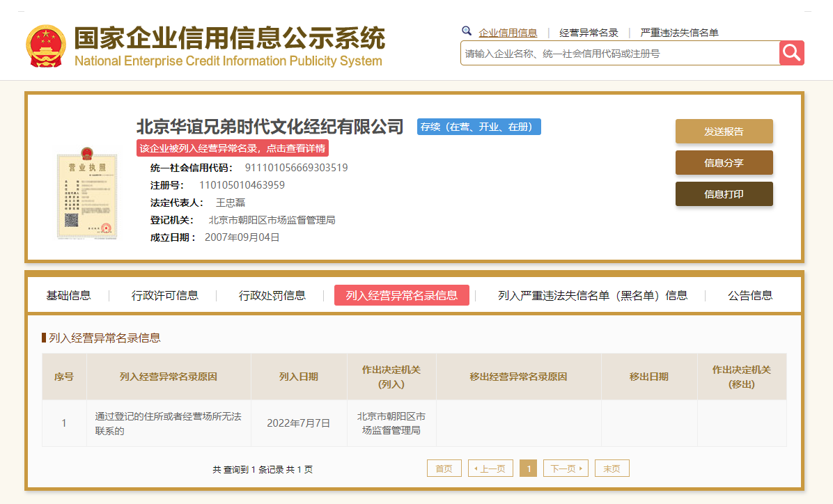Jump to last page with 末页
Viewport: 833px width, 504px height.
click(x=612, y=468)
